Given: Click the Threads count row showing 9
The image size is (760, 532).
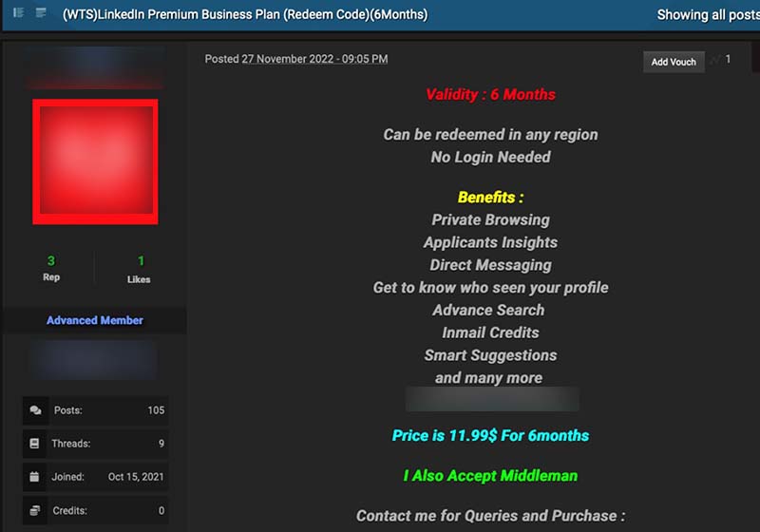Looking at the screenshot, I should 95,444.
